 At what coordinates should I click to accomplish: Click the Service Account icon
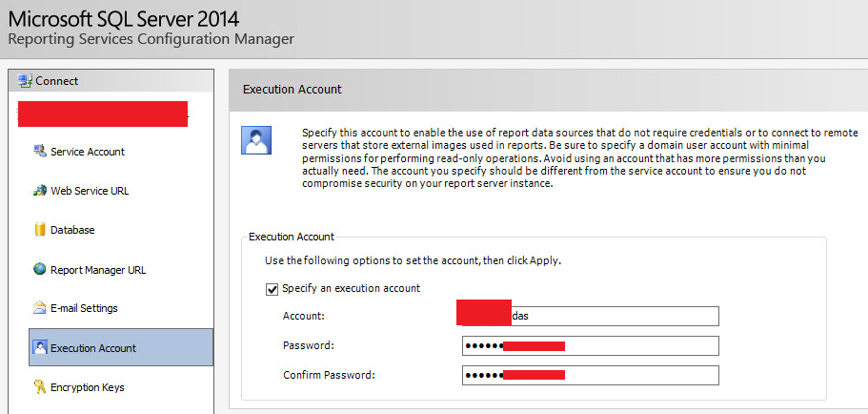pos(40,152)
